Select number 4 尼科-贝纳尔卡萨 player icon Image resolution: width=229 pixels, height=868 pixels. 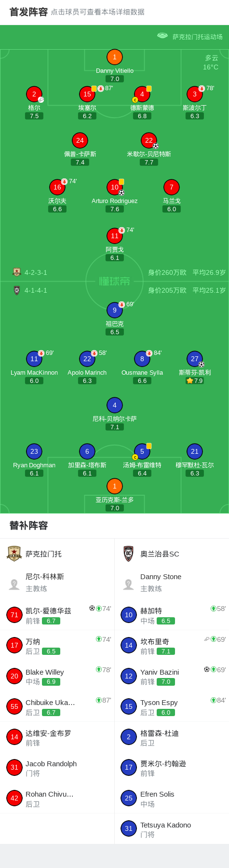point(115,406)
